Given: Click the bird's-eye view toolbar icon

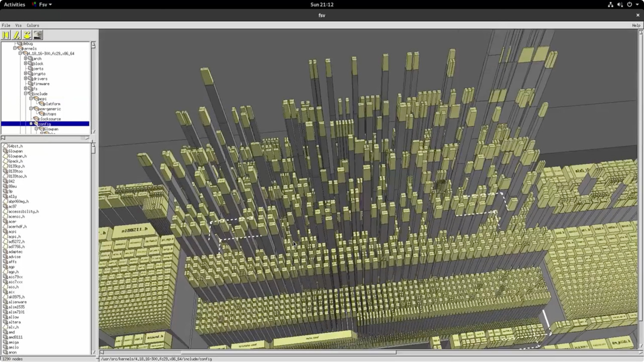Looking at the screenshot, I should coord(38,35).
